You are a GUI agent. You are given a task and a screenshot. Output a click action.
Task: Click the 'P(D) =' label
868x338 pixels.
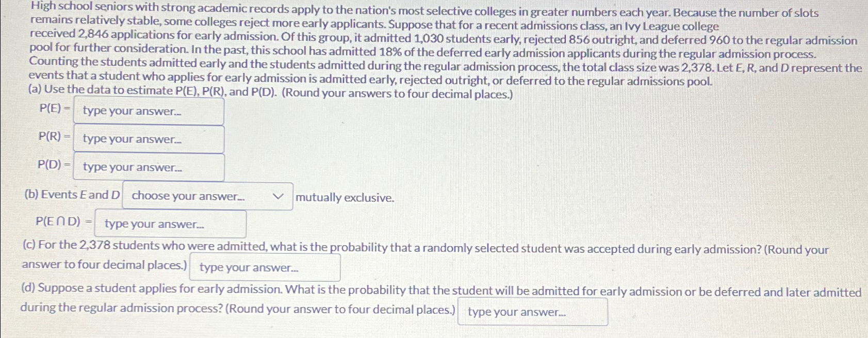(54, 165)
